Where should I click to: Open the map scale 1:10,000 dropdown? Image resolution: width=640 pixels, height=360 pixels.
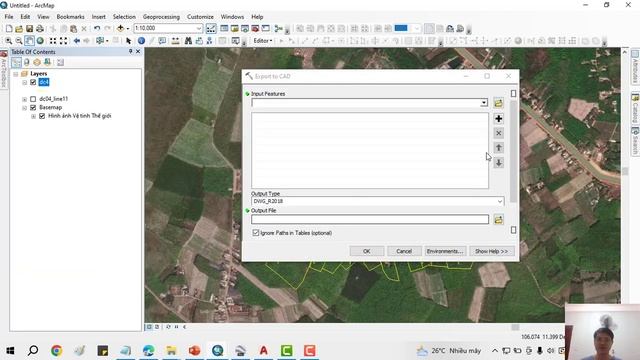click(199, 28)
